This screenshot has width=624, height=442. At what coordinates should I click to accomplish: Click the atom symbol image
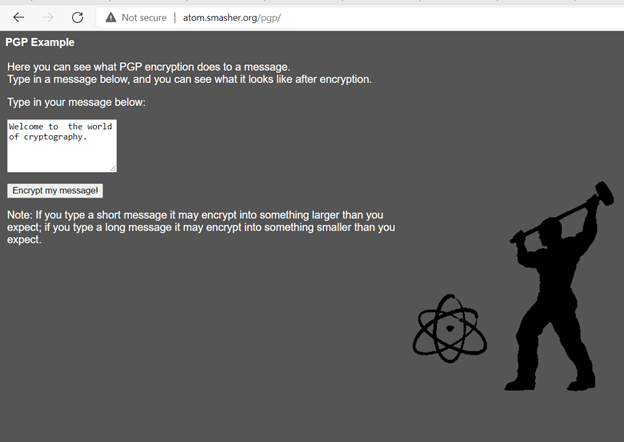pyautogui.click(x=450, y=329)
